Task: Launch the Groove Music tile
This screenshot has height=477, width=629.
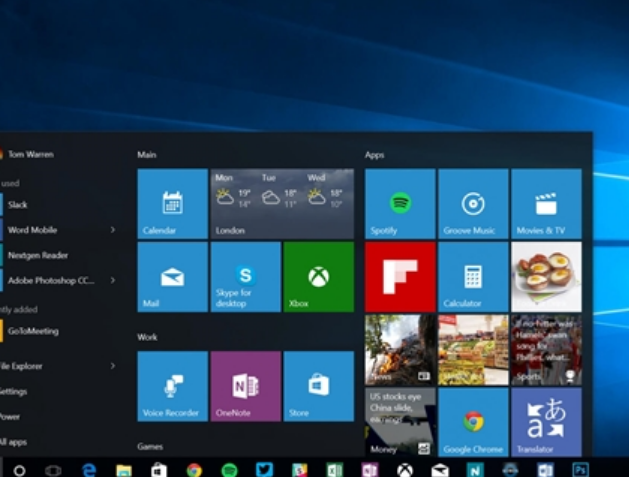Action: coord(473,204)
